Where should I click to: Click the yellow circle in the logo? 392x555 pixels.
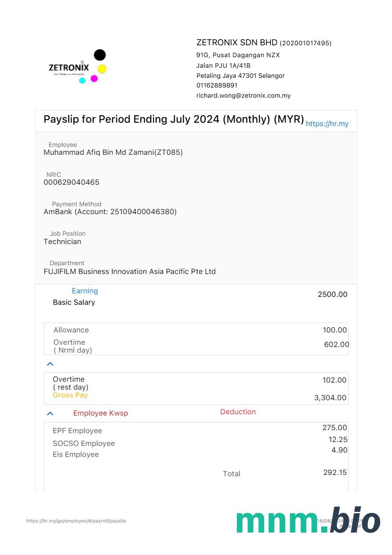coord(102,69)
